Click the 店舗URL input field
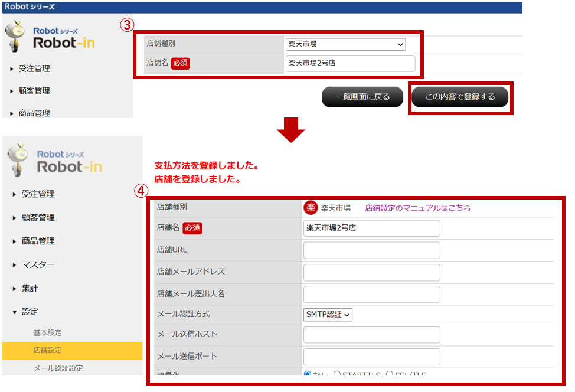575x392 pixels. coord(371,250)
